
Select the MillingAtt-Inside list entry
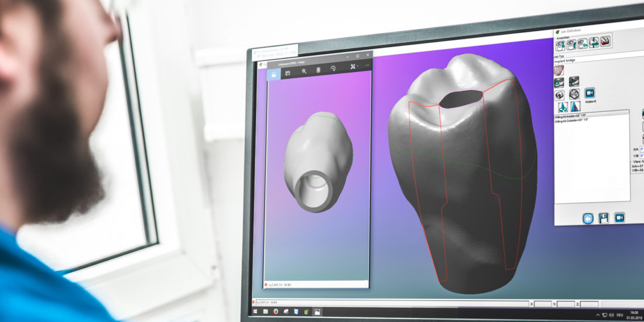591,116
